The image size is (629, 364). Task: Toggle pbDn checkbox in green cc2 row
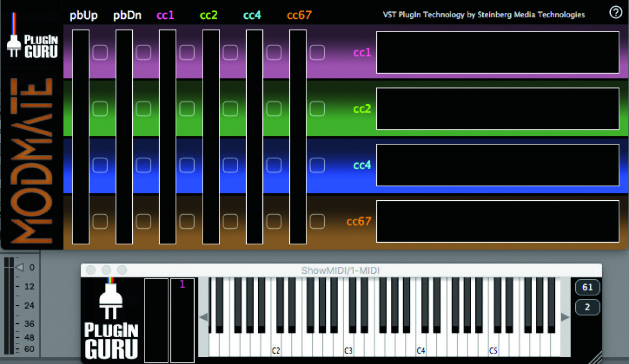click(x=144, y=108)
